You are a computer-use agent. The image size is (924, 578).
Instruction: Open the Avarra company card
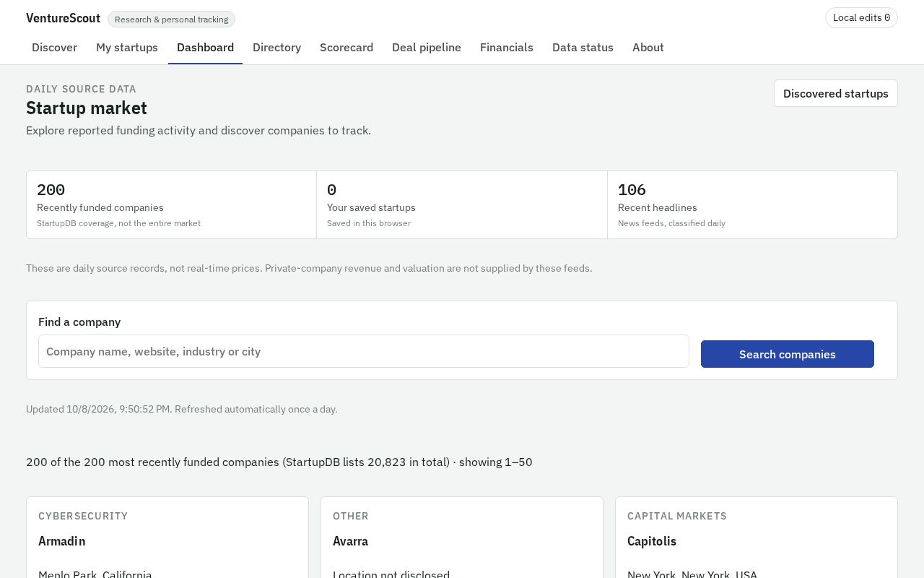[462, 538]
